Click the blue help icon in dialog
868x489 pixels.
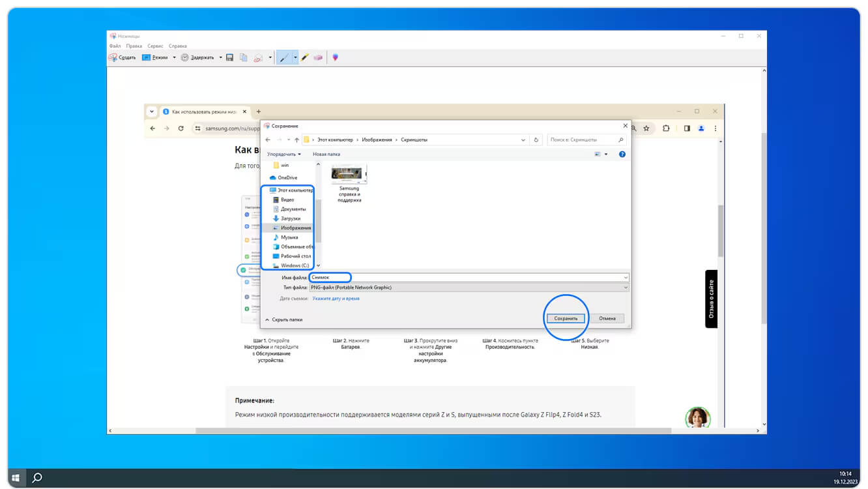[622, 155]
